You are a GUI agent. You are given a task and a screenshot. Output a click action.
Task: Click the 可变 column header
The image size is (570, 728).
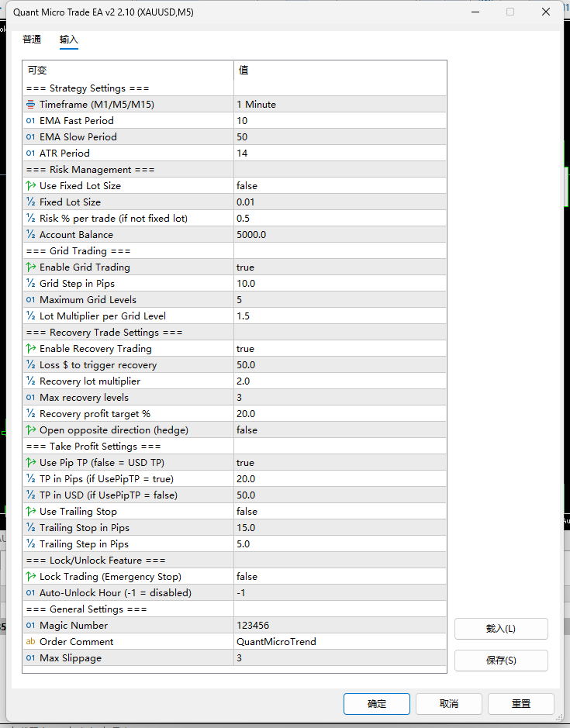click(128, 70)
